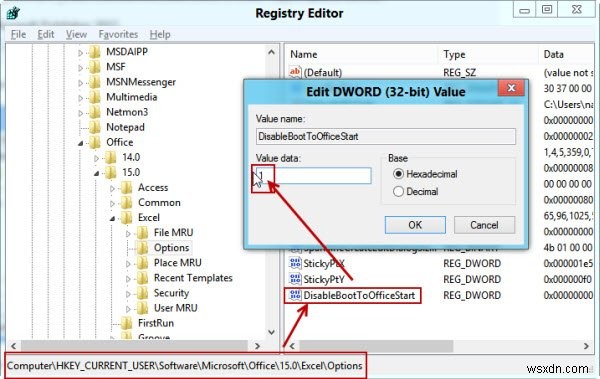Select the File MRU folder icon

pos(142,233)
